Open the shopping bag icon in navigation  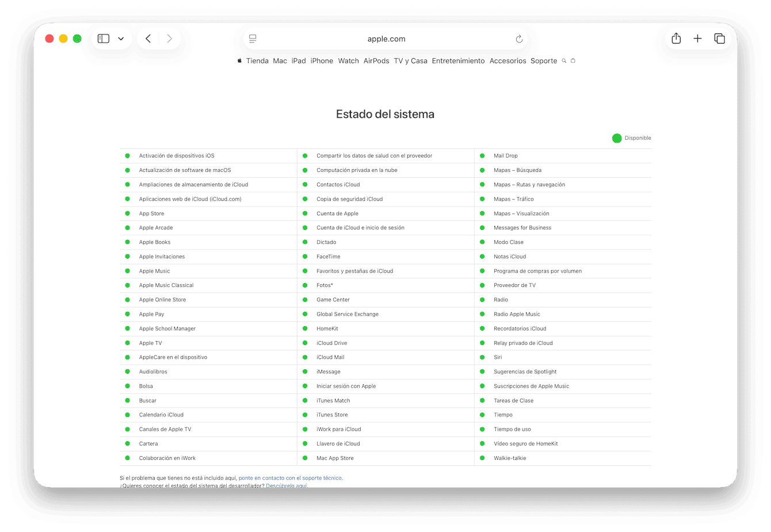[572, 60]
